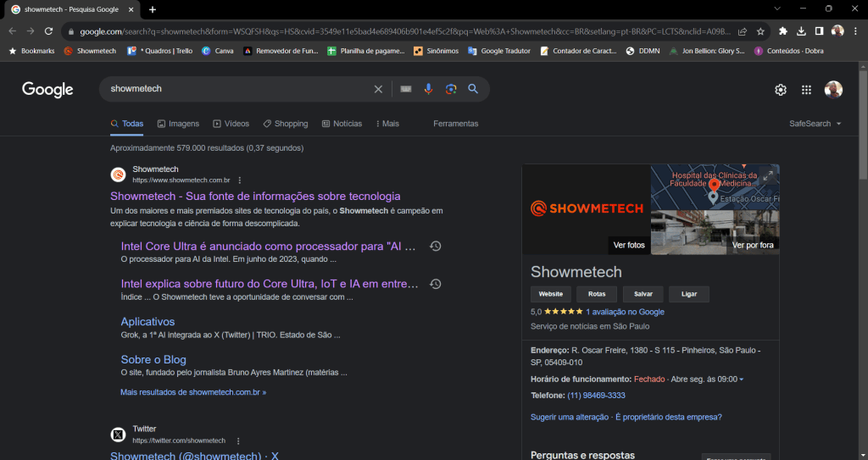Viewport: 868px width, 460px height.
Task: Click the page vertical scrollbar thumb
Action: pos(862,125)
